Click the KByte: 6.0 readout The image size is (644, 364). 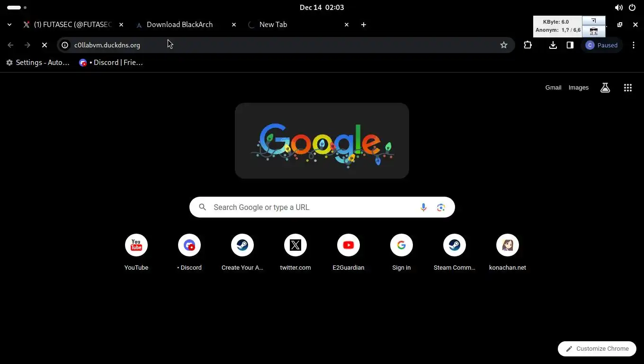pos(556,22)
